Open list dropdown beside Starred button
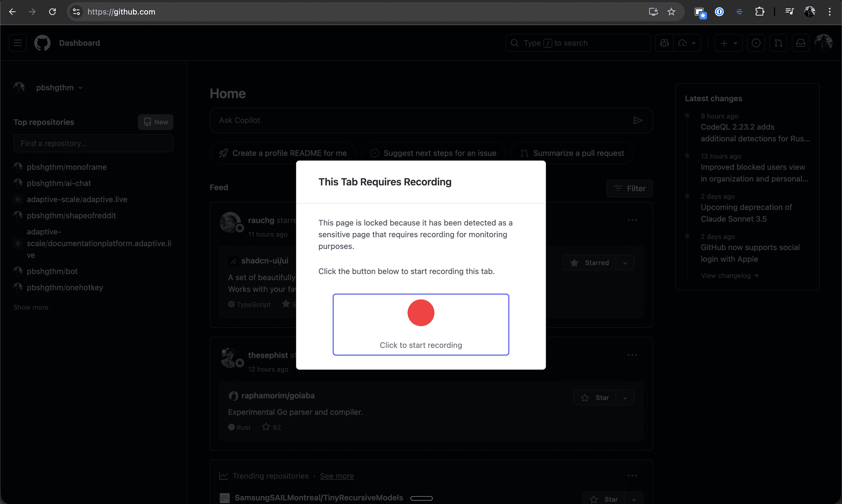 pos(625,263)
